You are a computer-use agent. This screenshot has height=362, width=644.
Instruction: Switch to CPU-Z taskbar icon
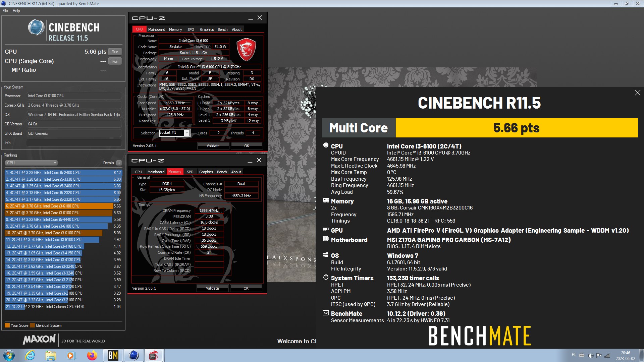pos(154,355)
